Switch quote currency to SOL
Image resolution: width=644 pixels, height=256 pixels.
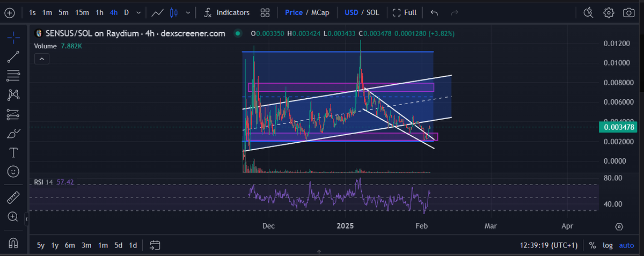coord(373,12)
